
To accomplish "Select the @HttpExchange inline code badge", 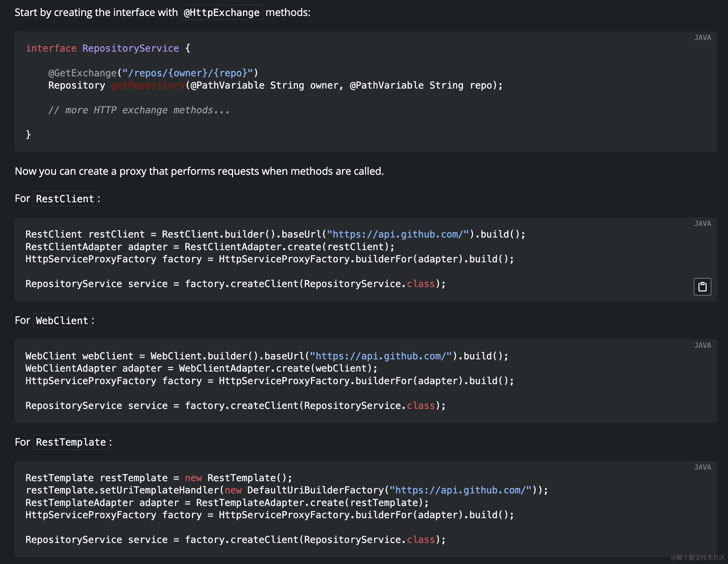I will pyautogui.click(x=222, y=13).
